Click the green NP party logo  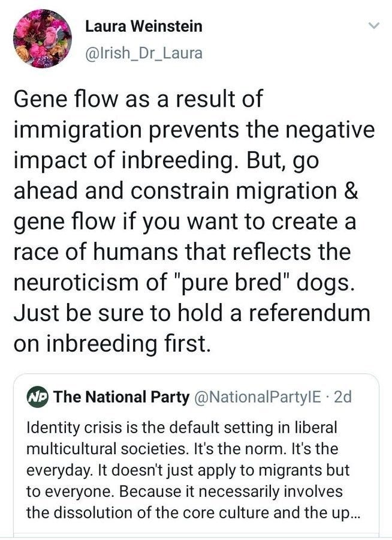tap(38, 397)
